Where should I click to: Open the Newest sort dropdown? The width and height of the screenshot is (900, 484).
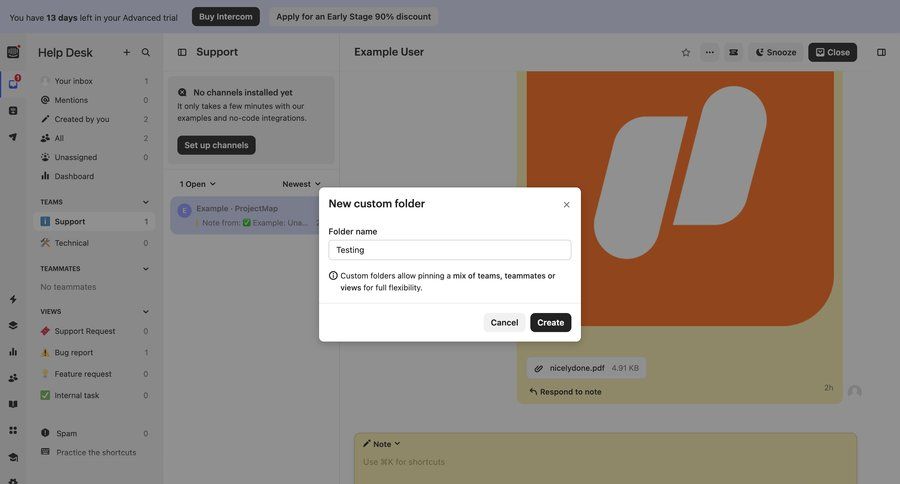(301, 184)
